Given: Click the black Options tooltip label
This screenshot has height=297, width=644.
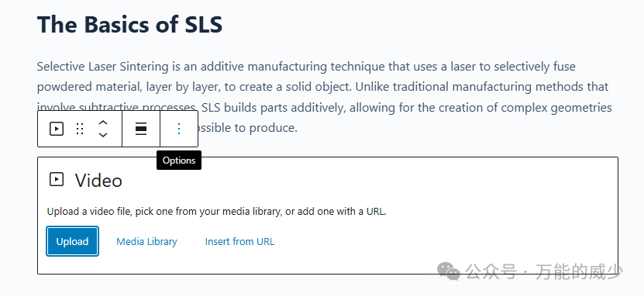Looking at the screenshot, I should (179, 161).
